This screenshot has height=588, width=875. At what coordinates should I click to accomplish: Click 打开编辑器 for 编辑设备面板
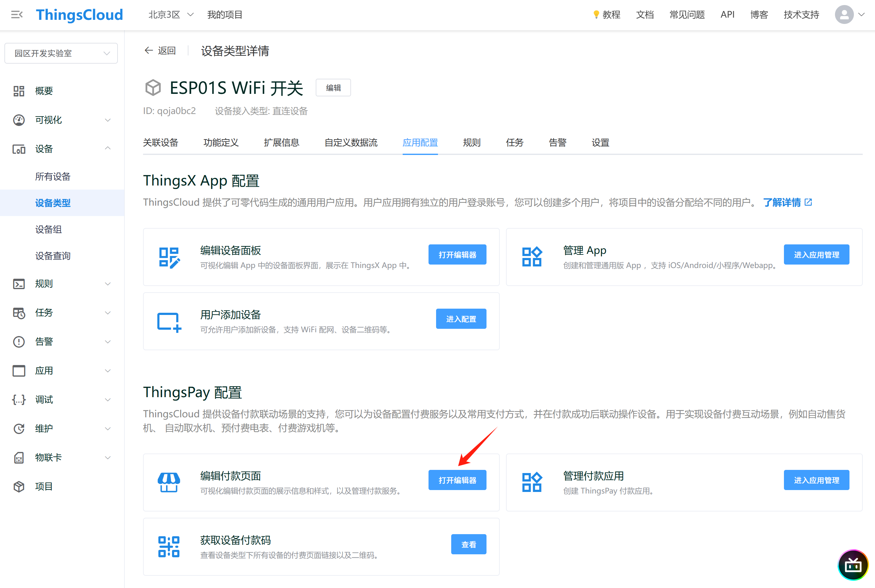[x=457, y=254]
